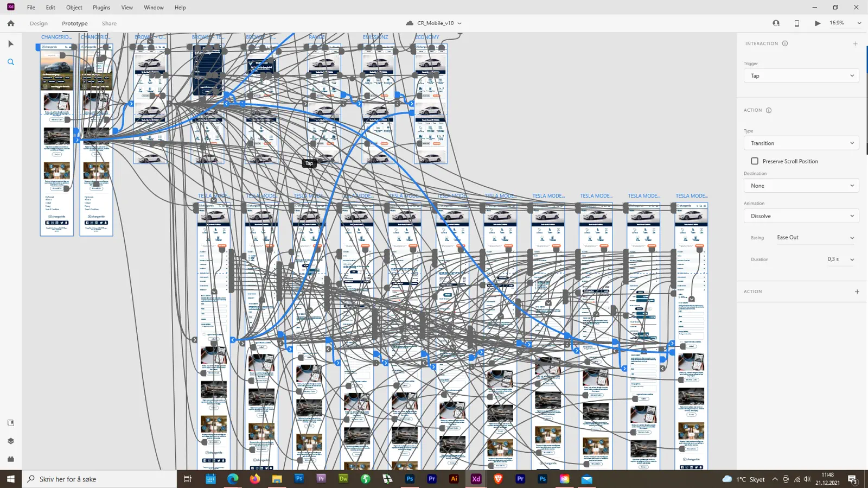Go to the Home screen icon
The image size is (868, 488).
[11, 23]
